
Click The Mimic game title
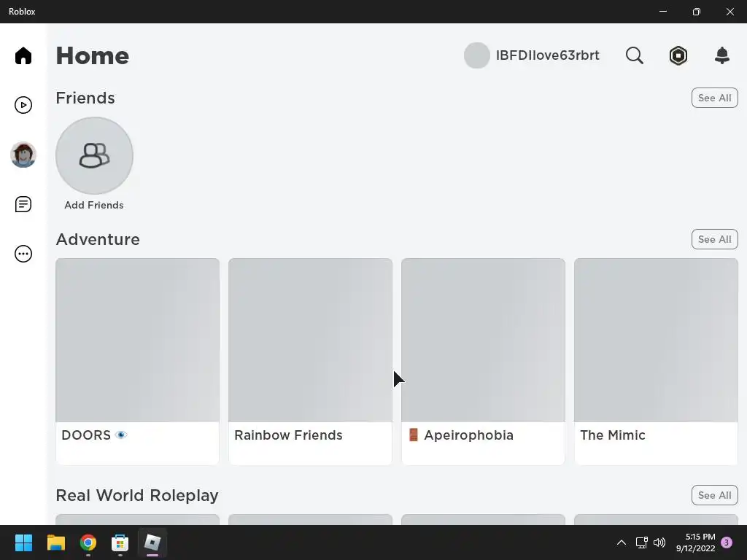(x=613, y=435)
